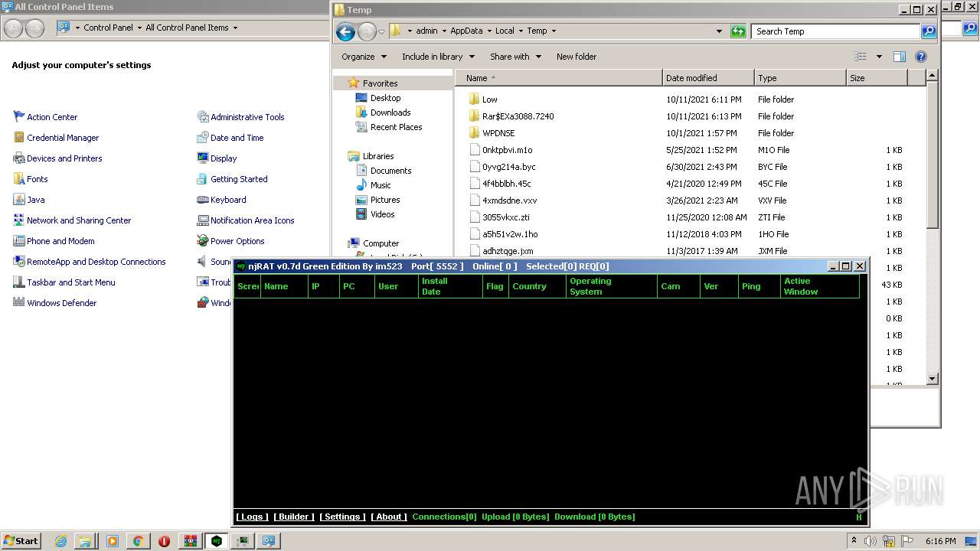This screenshot has width=980, height=551.
Task: Select the 3055vkxc.zti file
Action: [x=499, y=217]
